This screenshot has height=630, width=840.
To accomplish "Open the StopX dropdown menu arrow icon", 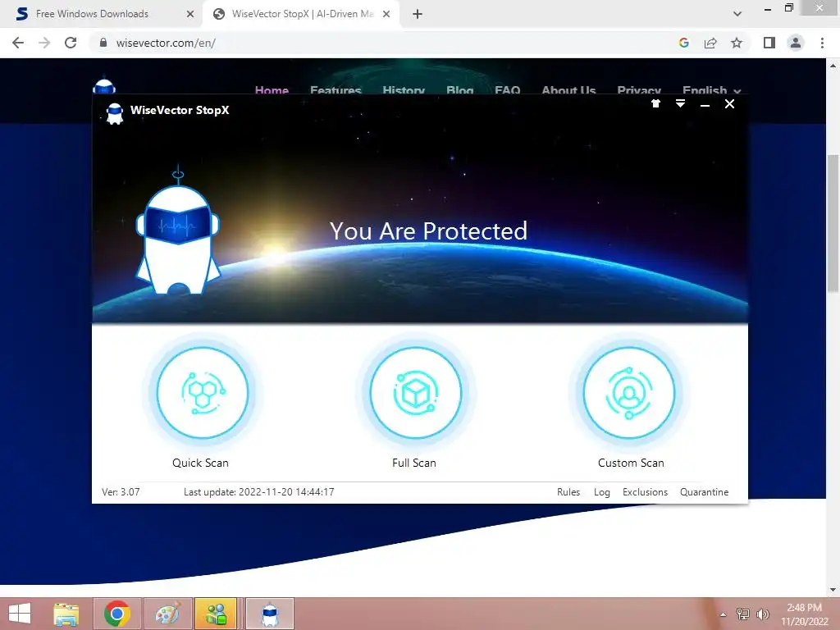I will 680,104.
